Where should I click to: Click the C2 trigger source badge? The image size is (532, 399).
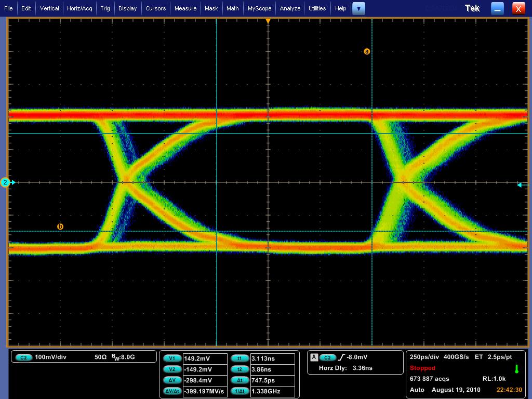[x=327, y=357]
